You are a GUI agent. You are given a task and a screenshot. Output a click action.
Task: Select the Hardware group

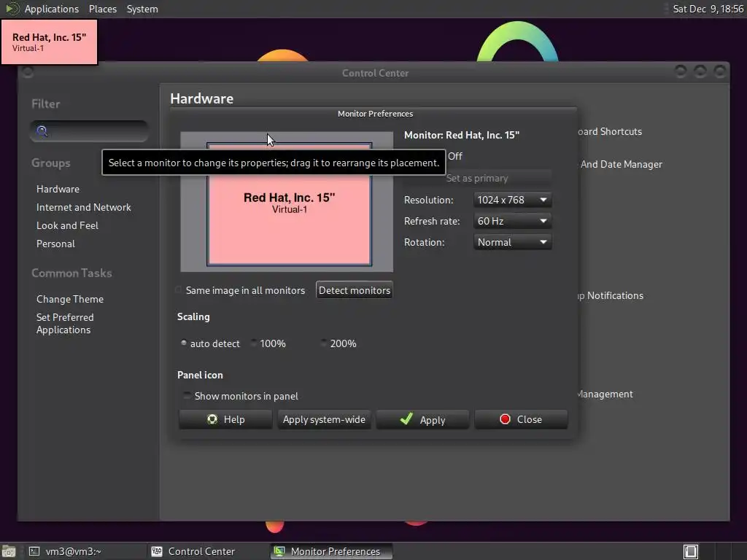tap(58, 189)
